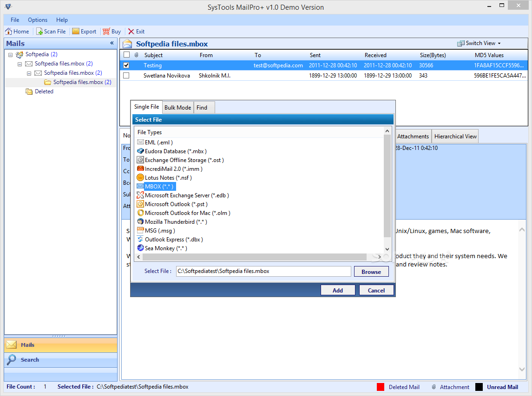532x396 pixels.
Task: Click the Select File path input field
Action: (263, 271)
